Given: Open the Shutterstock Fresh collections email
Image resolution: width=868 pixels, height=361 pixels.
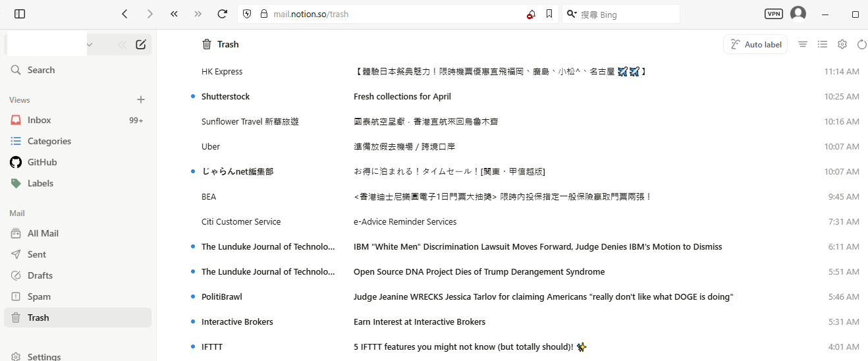Looking at the screenshot, I should [402, 96].
